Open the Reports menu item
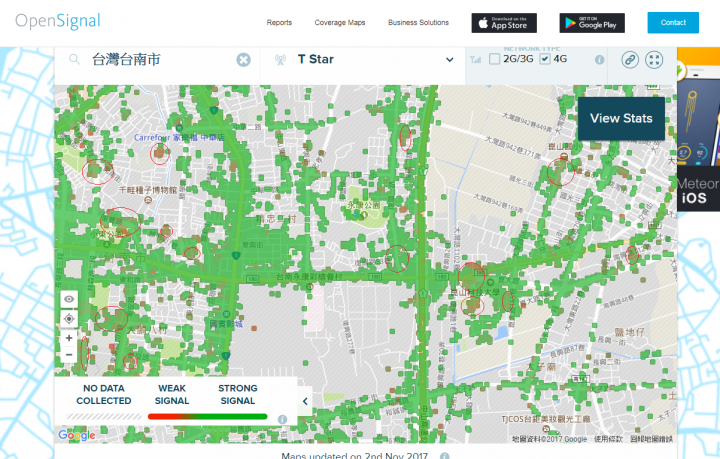 click(279, 22)
